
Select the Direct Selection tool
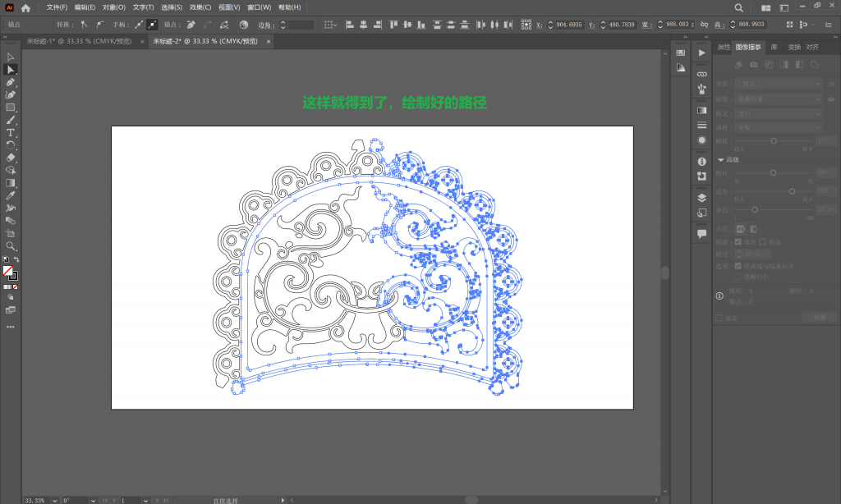[x=10, y=70]
